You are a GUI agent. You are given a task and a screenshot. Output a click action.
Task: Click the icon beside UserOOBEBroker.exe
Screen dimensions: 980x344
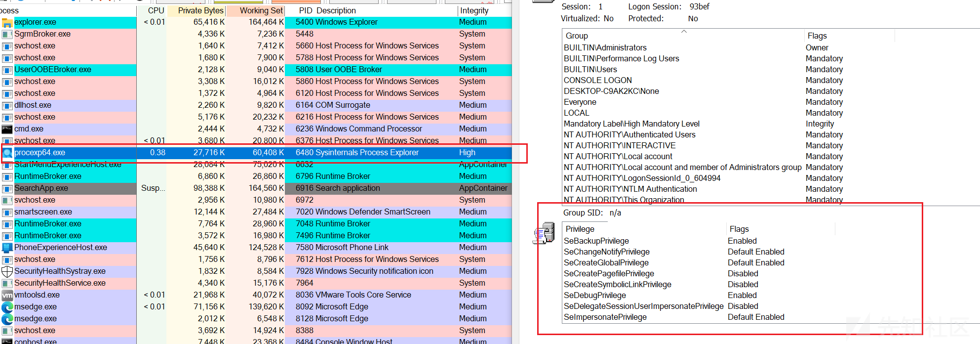click(7, 70)
